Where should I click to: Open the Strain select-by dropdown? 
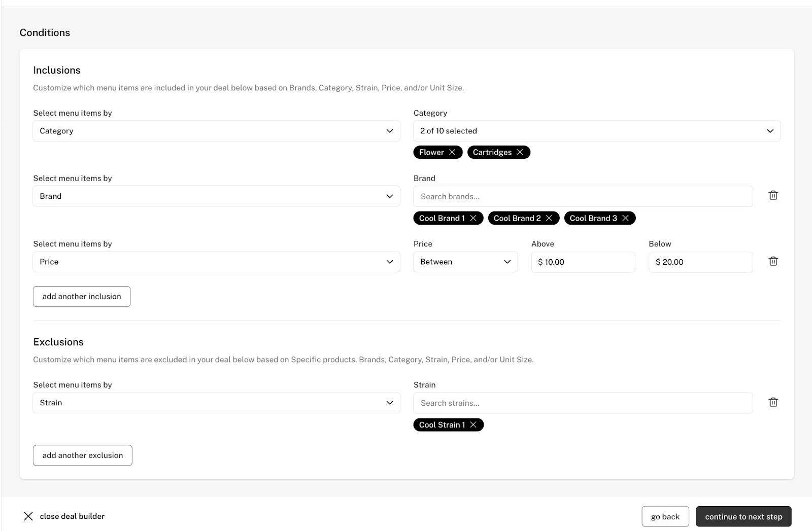pyautogui.click(x=216, y=403)
